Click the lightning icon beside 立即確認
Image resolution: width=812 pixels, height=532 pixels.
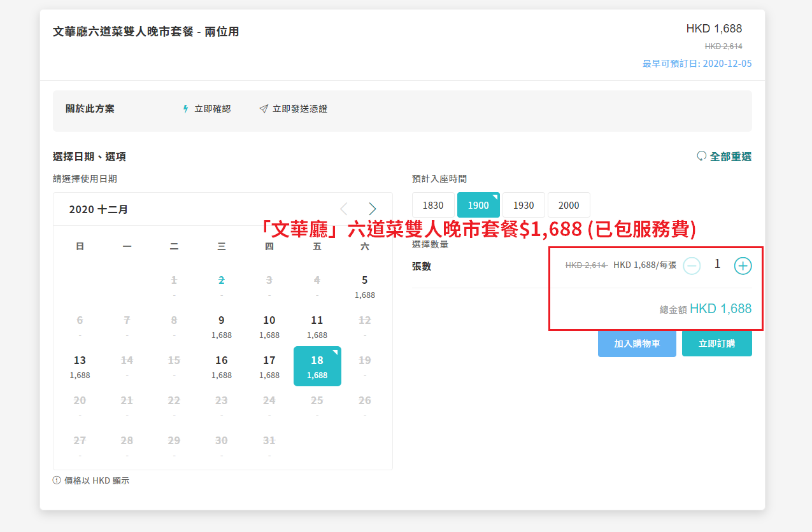click(x=186, y=109)
